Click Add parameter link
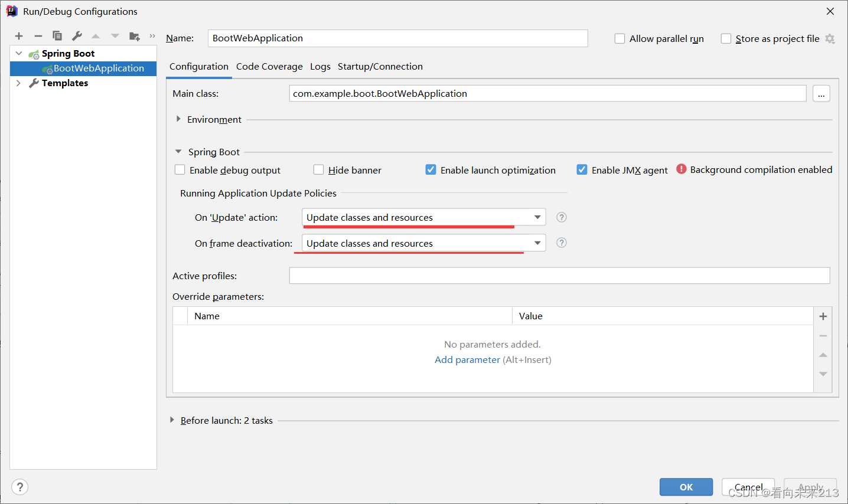This screenshot has height=504, width=848. [x=467, y=360]
